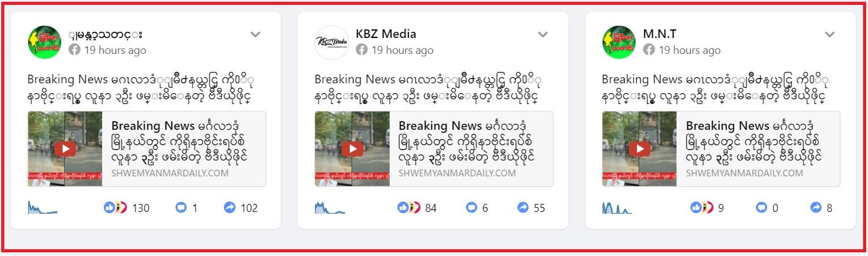Play the video thumbnail in KBZ Media post

click(x=352, y=149)
